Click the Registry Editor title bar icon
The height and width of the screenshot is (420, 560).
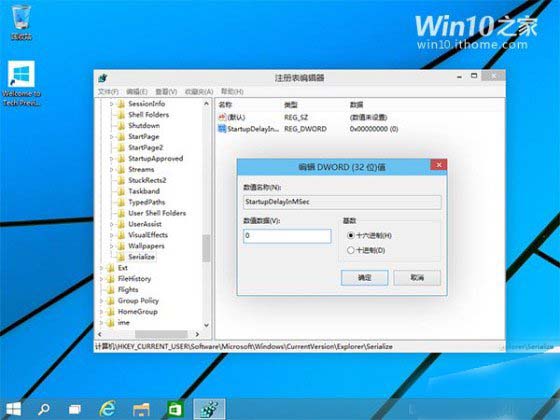click(x=102, y=78)
